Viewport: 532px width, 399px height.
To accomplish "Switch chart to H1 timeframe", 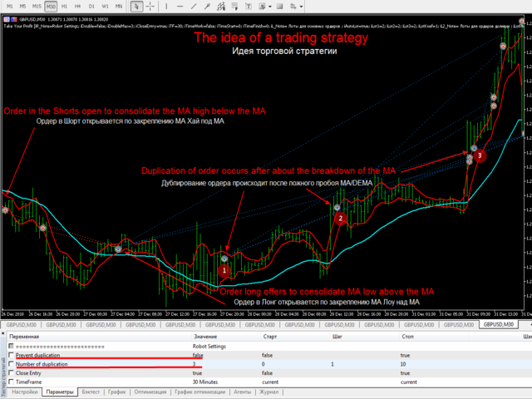I will tap(64, 6).
